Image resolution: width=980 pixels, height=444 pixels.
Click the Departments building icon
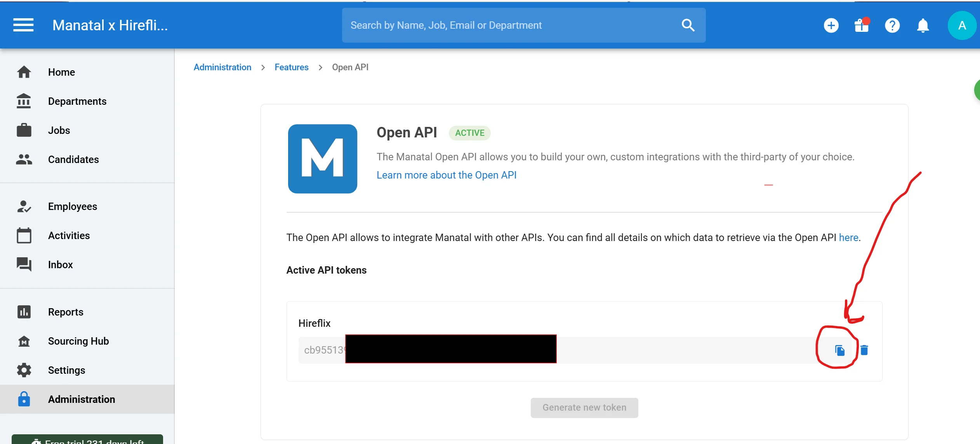24,101
